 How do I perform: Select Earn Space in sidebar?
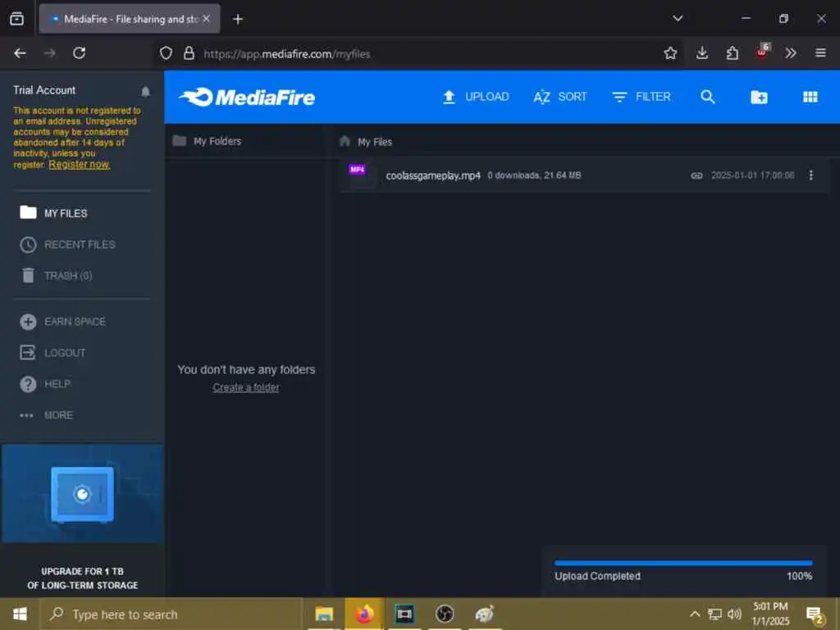pyautogui.click(x=62, y=322)
